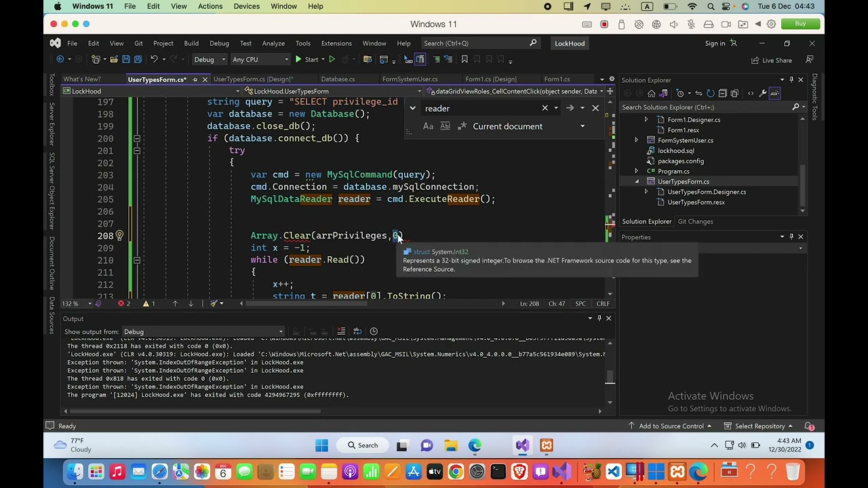Click the Sign in link
The image size is (868, 488).
click(715, 43)
